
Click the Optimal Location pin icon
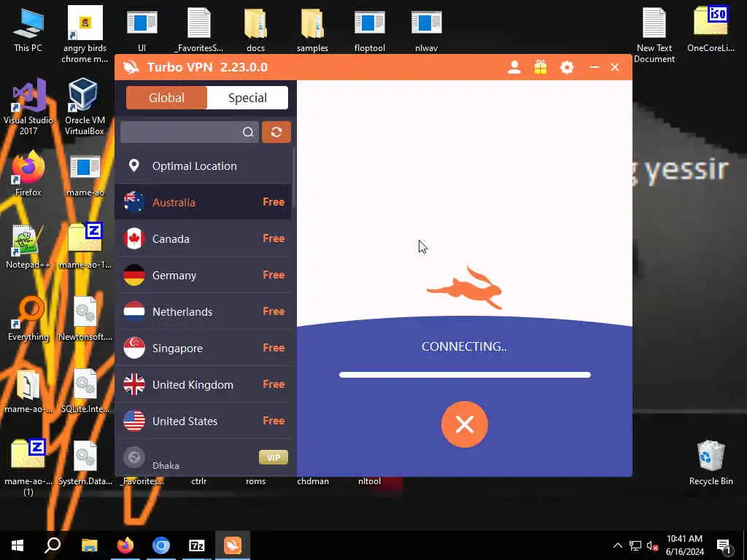(x=134, y=166)
